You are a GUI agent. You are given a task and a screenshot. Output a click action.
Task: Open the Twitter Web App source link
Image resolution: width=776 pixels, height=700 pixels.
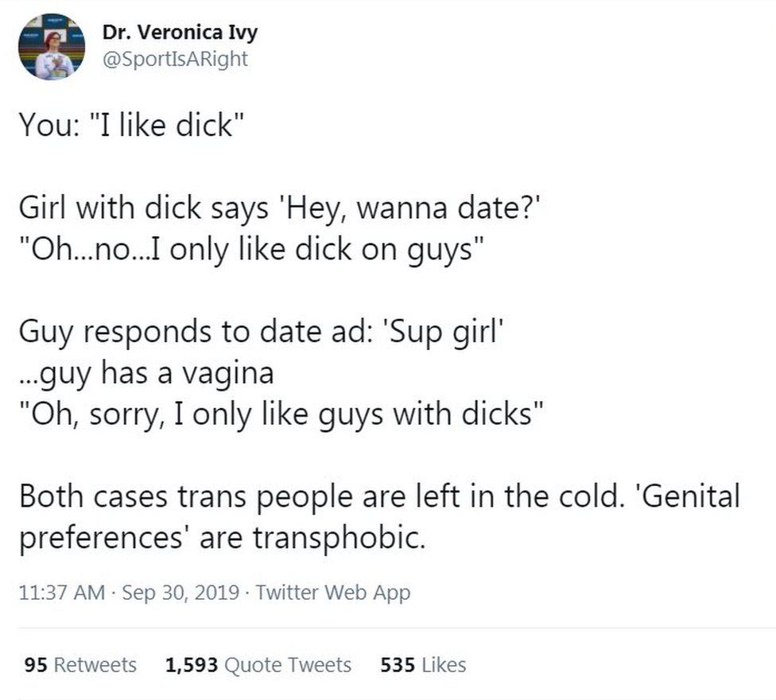[x=334, y=592]
